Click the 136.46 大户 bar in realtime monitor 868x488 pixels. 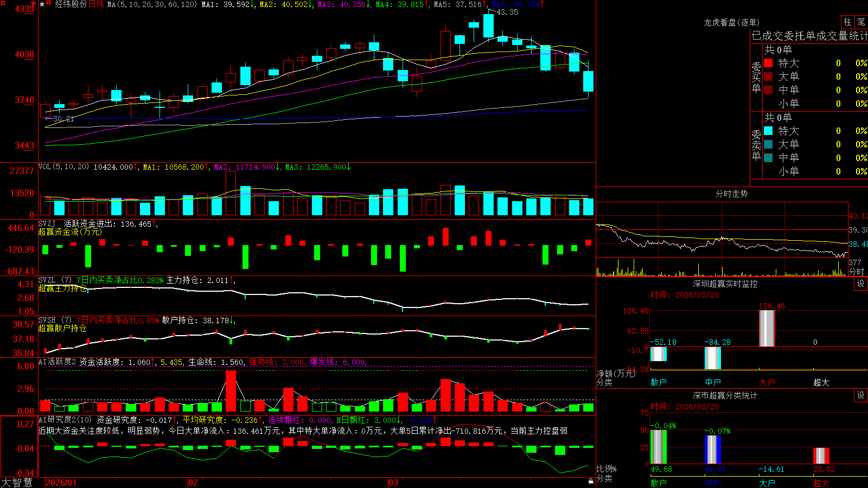767,328
